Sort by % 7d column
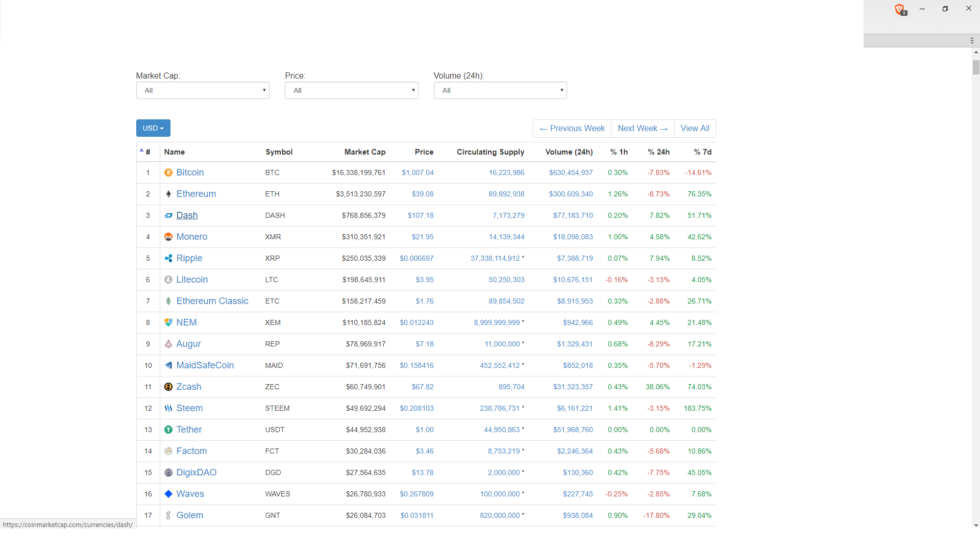 (703, 152)
